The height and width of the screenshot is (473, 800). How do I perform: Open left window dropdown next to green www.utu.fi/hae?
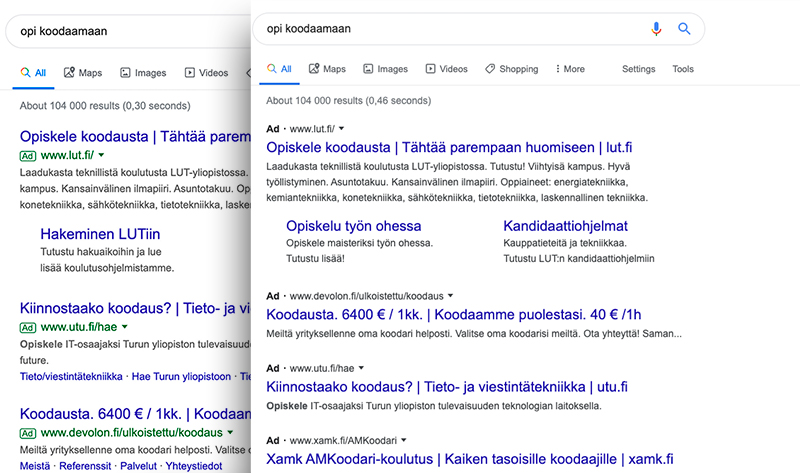124,327
